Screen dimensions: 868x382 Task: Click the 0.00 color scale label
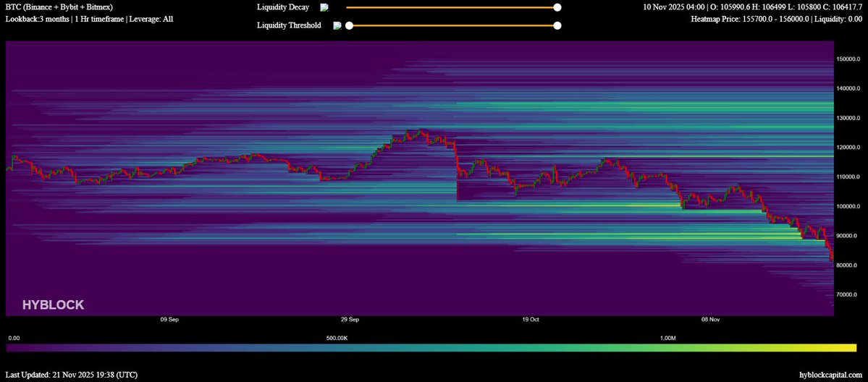[14, 338]
